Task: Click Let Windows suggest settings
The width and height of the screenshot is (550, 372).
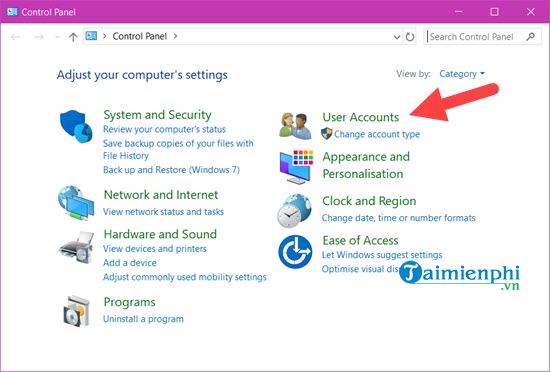Action: pos(382,255)
